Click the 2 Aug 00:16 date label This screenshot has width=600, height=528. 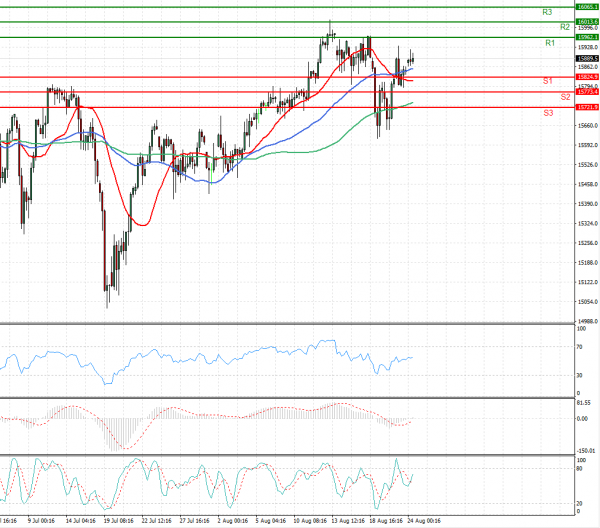pos(233,521)
